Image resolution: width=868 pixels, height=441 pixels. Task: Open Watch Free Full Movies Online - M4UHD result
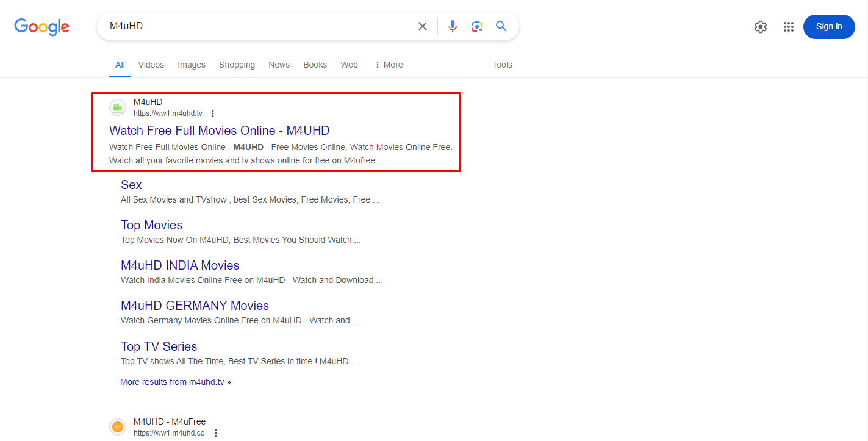pos(220,131)
